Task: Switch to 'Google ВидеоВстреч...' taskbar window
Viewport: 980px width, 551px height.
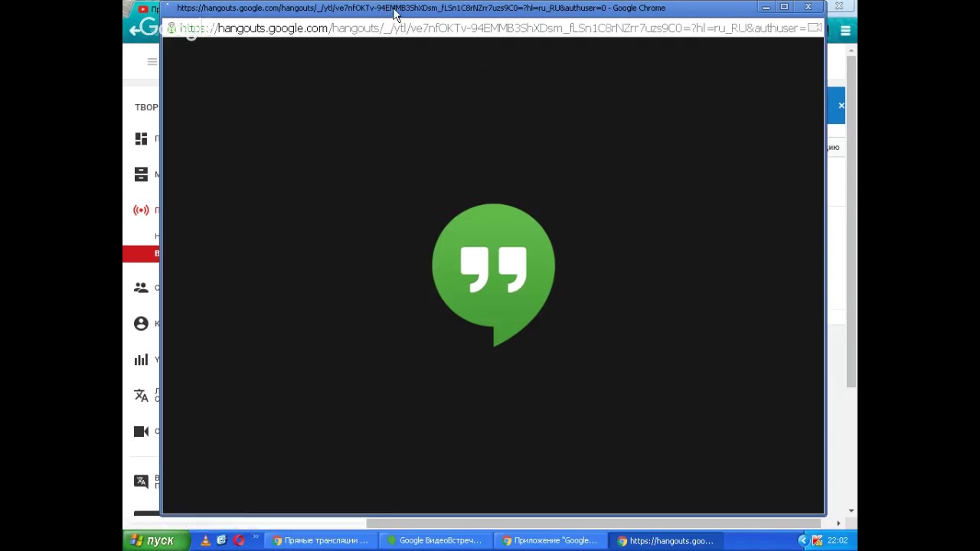Action: pyautogui.click(x=437, y=541)
